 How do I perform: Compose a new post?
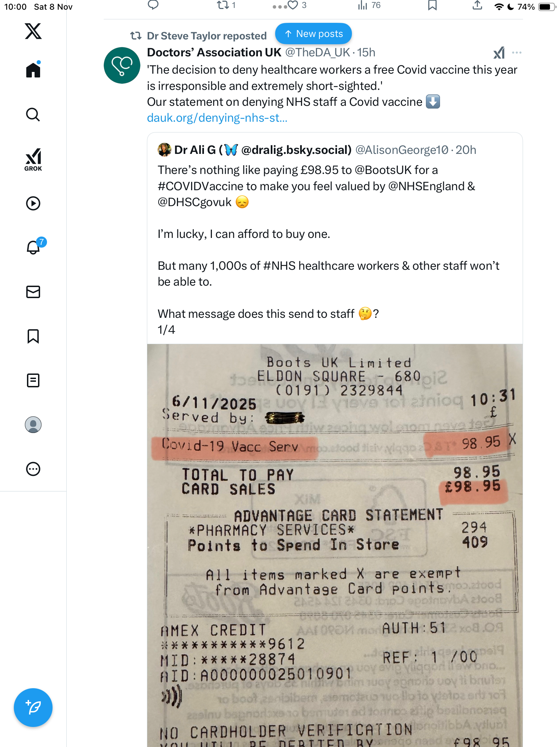coord(33,708)
